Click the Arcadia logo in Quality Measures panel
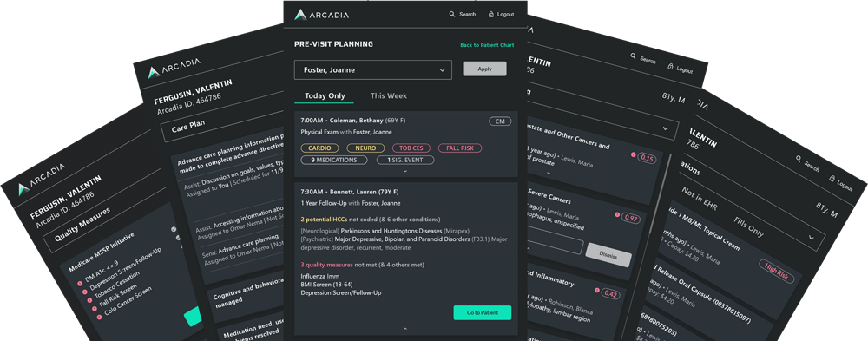The width and height of the screenshot is (868, 341). click(x=41, y=180)
